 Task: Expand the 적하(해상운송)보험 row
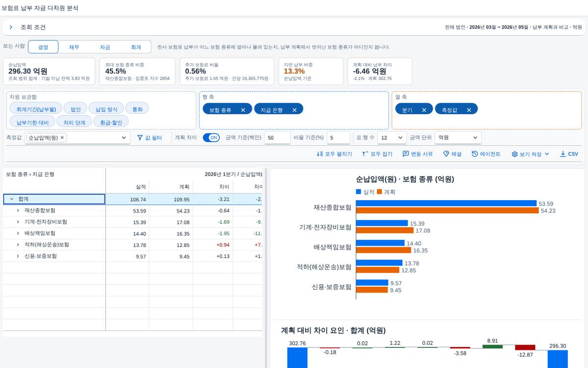[x=18, y=245]
